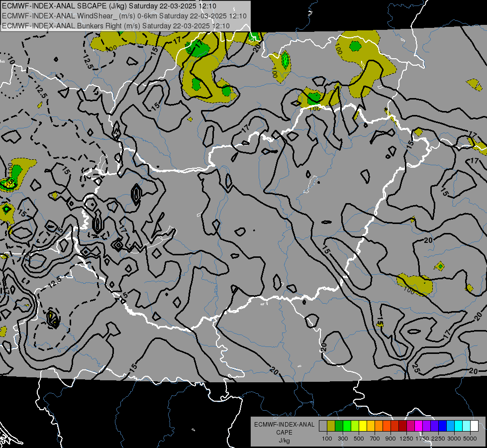Click the 5000 legend tick label

pos(470,439)
